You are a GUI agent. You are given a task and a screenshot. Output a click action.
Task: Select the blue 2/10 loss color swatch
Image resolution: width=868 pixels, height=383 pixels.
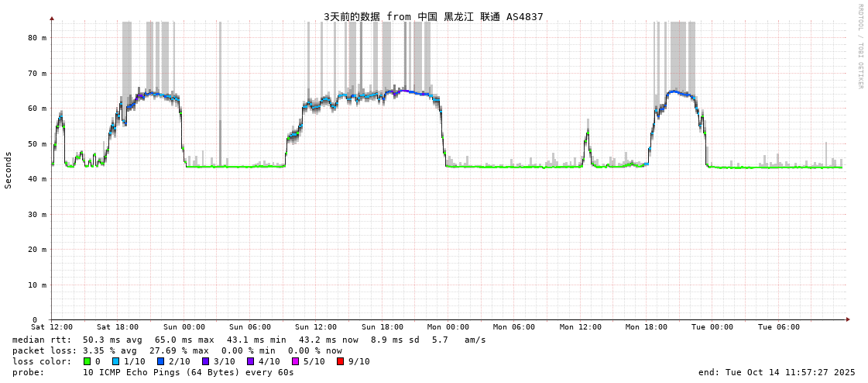160,361
